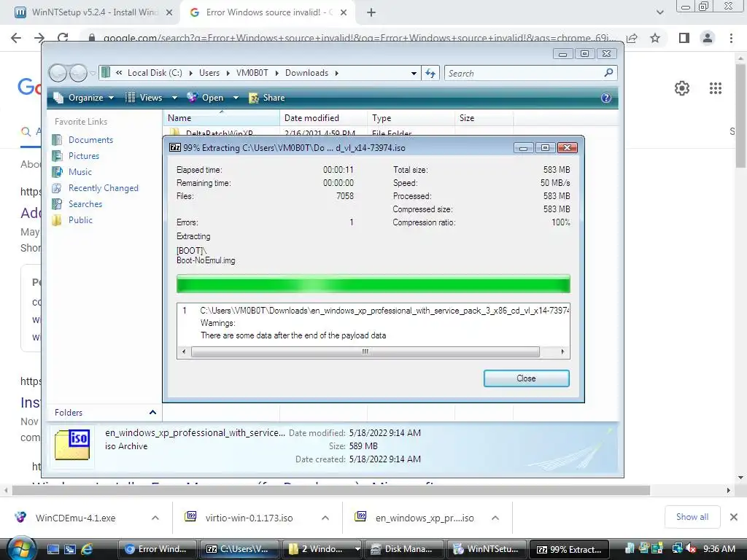Click Share in the Explorer toolbar

point(267,98)
